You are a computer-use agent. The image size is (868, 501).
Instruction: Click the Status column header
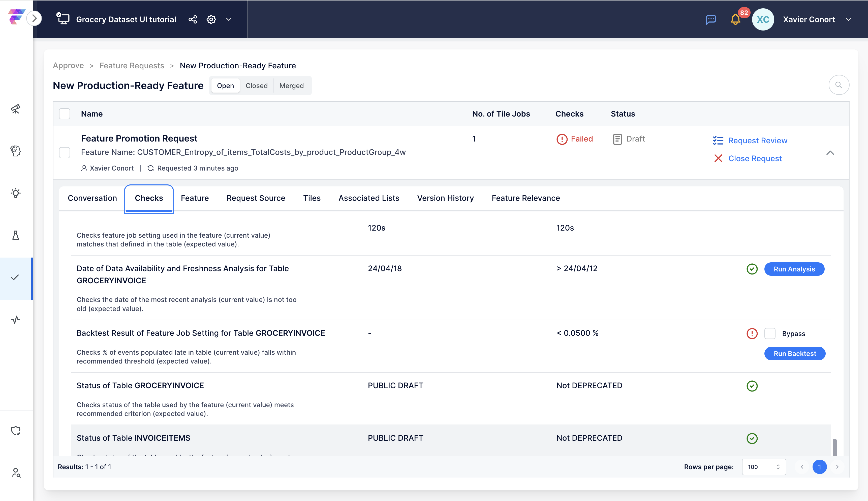(x=623, y=114)
